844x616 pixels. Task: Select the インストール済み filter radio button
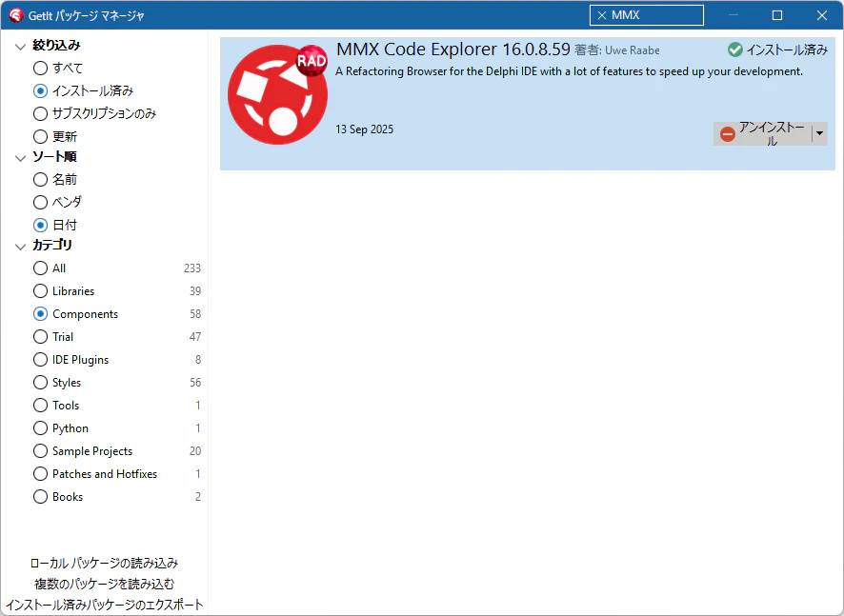(40, 90)
